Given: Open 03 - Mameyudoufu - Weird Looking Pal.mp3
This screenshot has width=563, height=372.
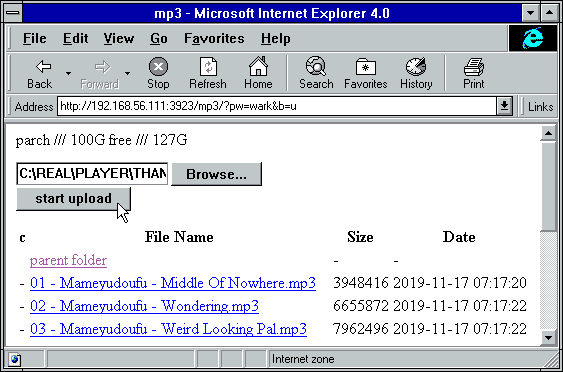Looking at the screenshot, I should [x=168, y=329].
